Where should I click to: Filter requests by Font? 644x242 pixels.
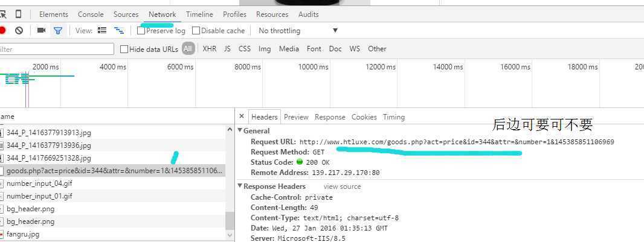click(x=314, y=49)
